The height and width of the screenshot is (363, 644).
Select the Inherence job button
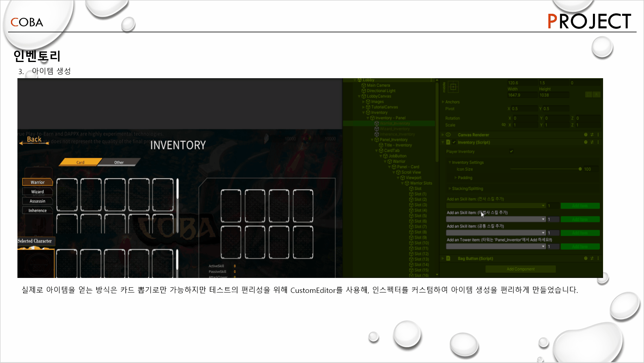pyautogui.click(x=38, y=210)
